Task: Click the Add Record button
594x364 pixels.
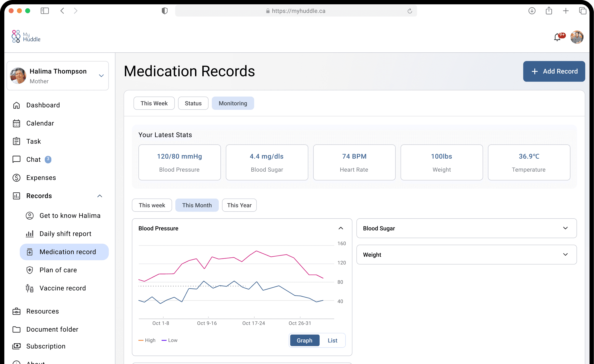Action: (x=554, y=72)
